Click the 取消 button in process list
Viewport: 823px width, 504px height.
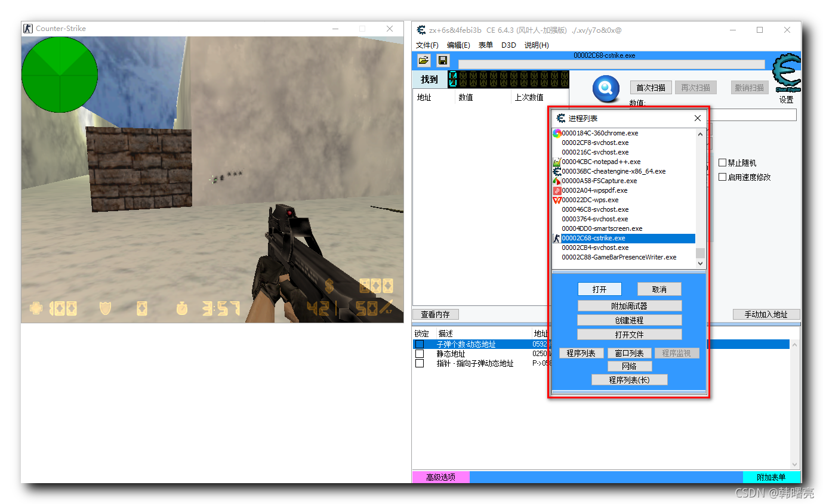pyautogui.click(x=659, y=289)
